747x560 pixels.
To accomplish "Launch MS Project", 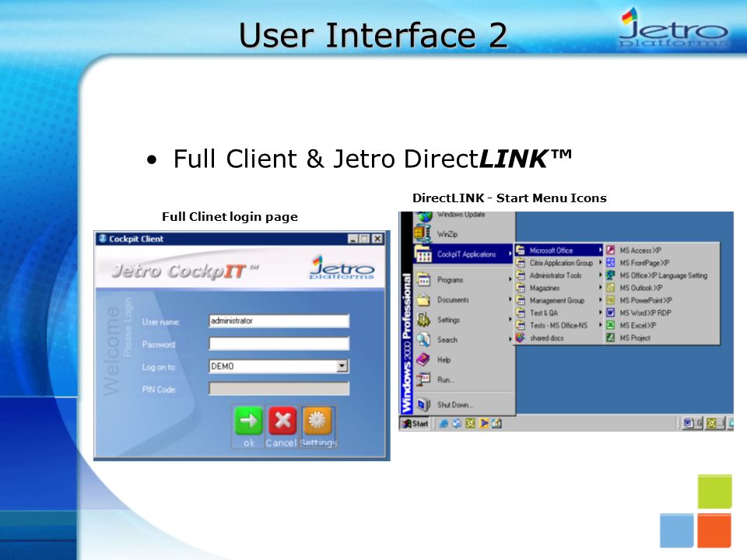I will pyautogui.click(x=661, y=338).
